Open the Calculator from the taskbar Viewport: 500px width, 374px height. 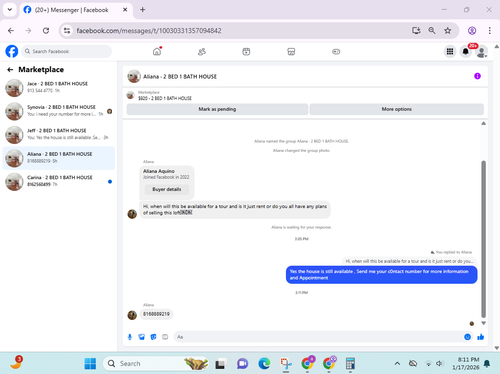click(x=350, y=363)
